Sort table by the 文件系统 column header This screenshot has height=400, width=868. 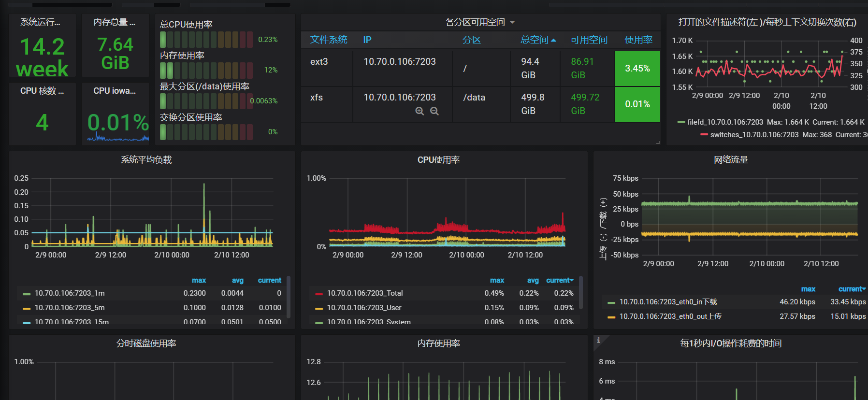click(x=329, y=40)
